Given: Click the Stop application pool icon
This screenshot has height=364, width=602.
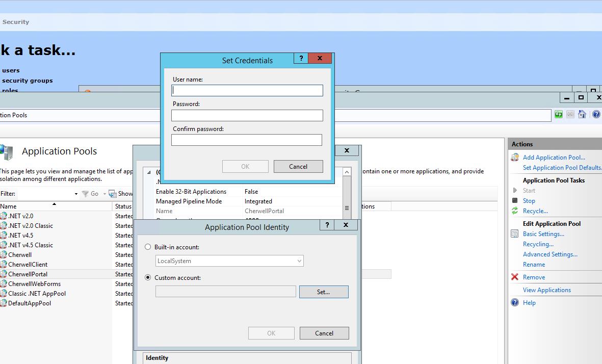Looking at the screenshot, I should click(515, 201).
